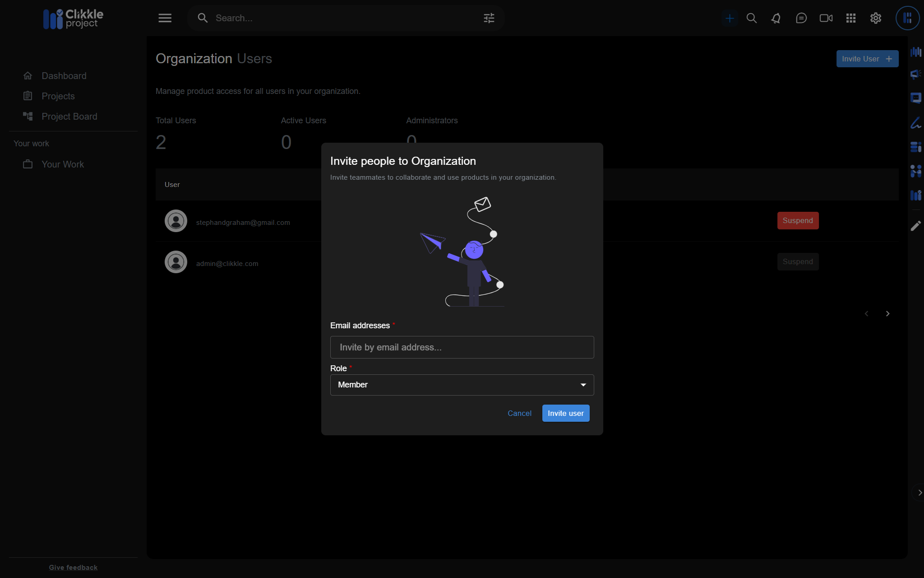This screenshot has width=924, height=578.
Task: Open the Role dropdown showing Member
Action: tap(462, 385)
